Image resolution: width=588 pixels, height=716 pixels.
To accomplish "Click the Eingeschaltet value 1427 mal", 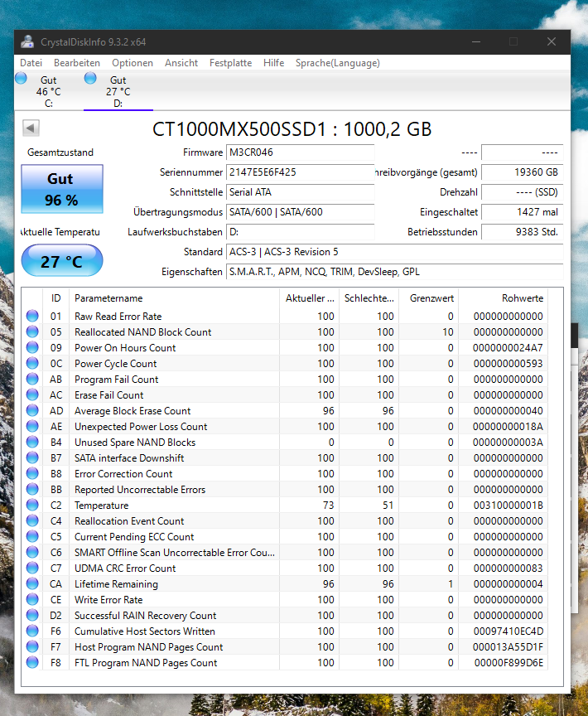I will (x=523, y=212).
